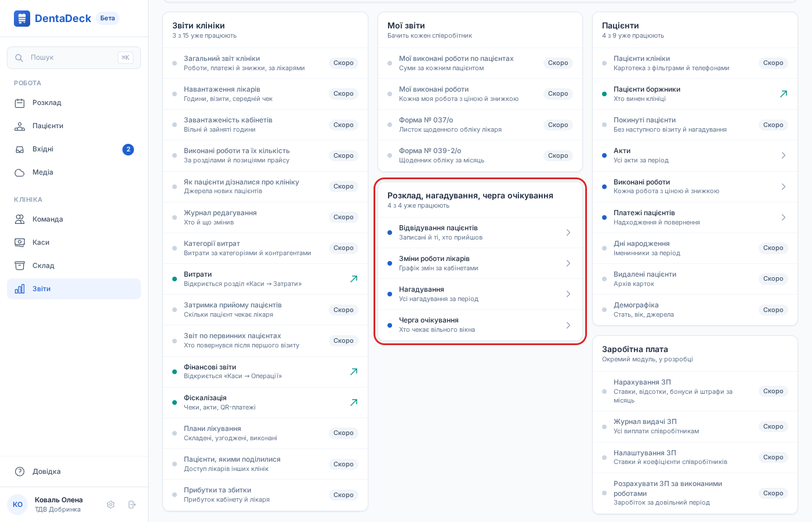Click the arrow icon for Пацієнти боржники
812x522 pixels.
(784, 94)
